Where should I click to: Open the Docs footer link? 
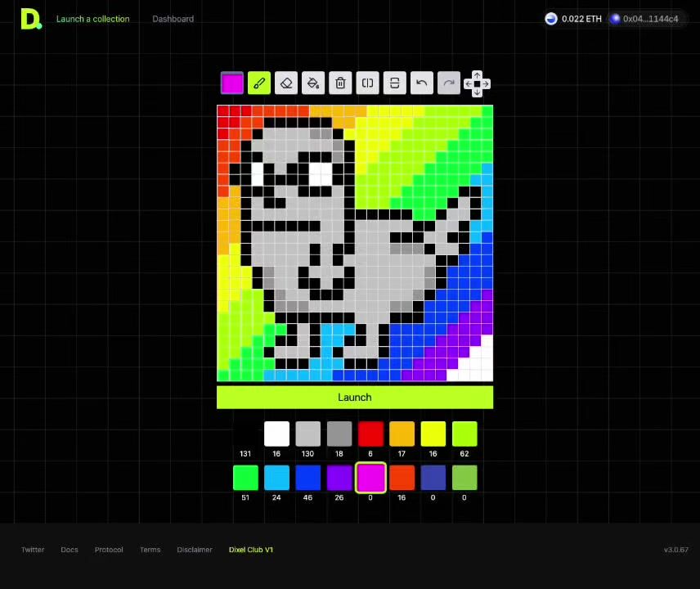pos(70,550)
